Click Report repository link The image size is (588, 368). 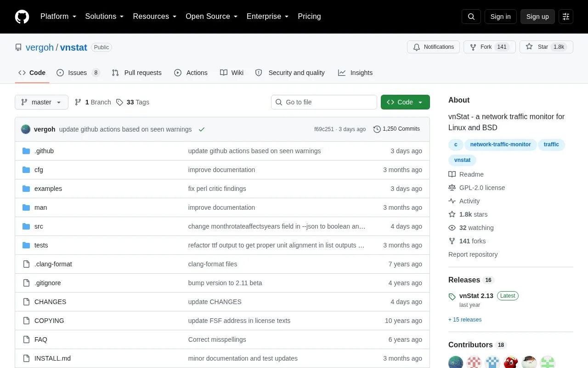tap(473, 254)
